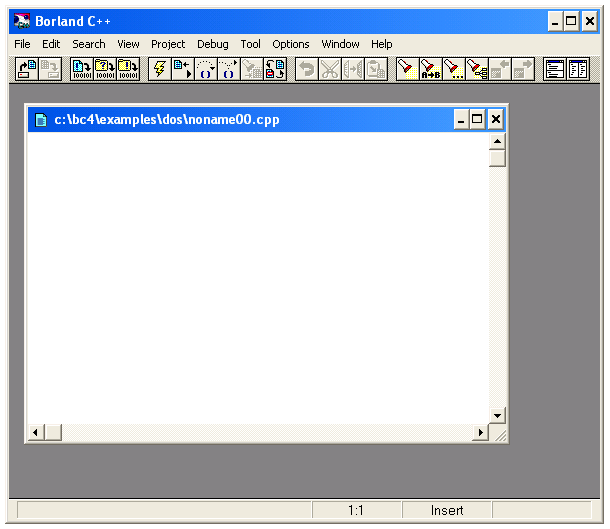This screenshot has width=610, height=529.
Task: Open the Project menu
Action: (168, 44)
